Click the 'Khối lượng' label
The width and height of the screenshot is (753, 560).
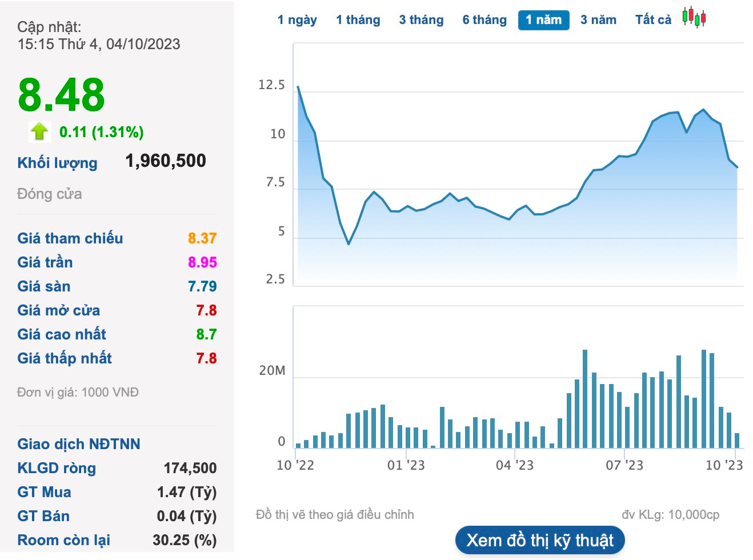(x=57, y=163)
